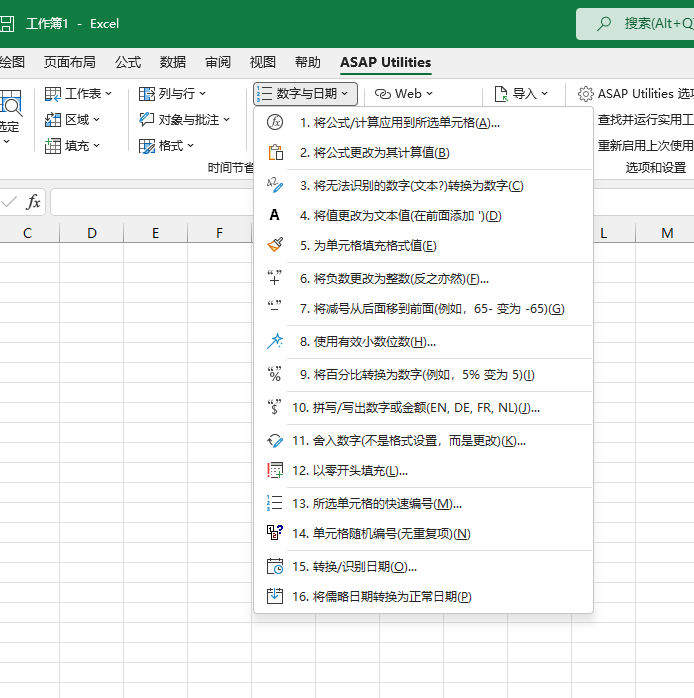Screen dimensions: 694x698
Task: Choose 将减号从后面移到前面 menu item
Action: pyautogui.click(x=423, y=308)
